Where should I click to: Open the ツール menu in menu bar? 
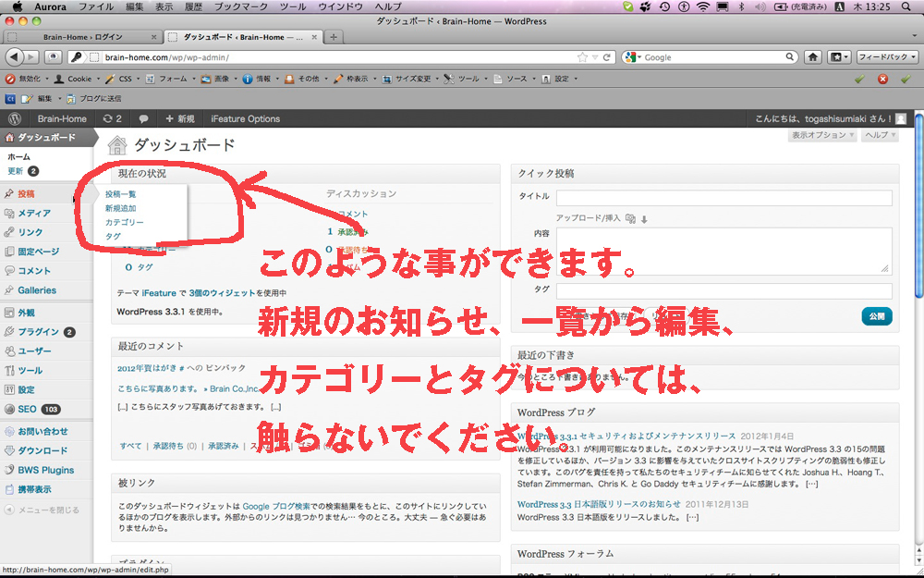293,6
